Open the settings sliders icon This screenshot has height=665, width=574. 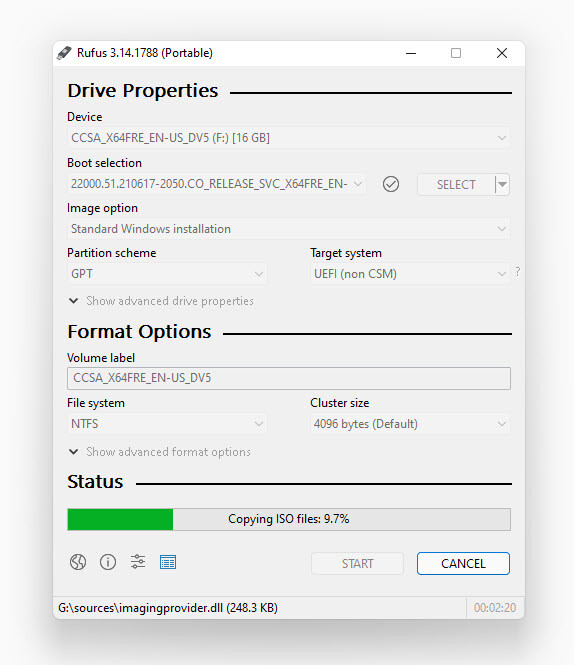click(x=138, y=562)
